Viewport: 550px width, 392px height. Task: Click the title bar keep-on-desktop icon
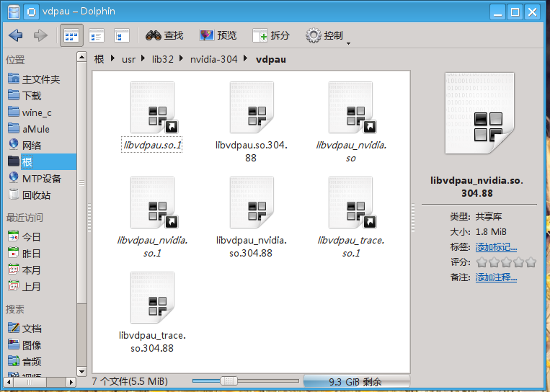point(31,12)
